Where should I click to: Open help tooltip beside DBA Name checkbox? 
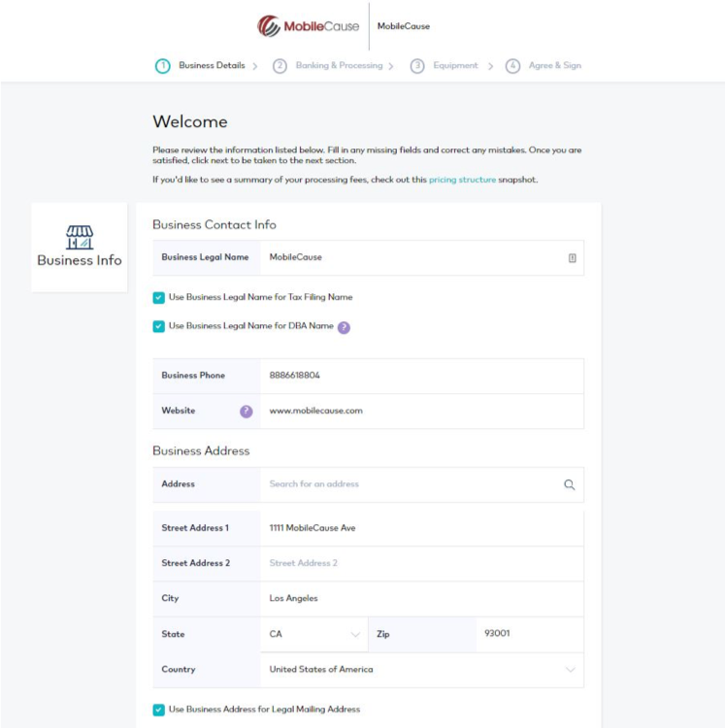coord(344,327)
